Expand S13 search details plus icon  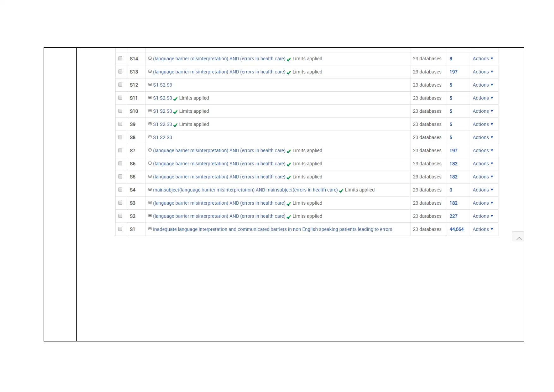coord(150,71)
